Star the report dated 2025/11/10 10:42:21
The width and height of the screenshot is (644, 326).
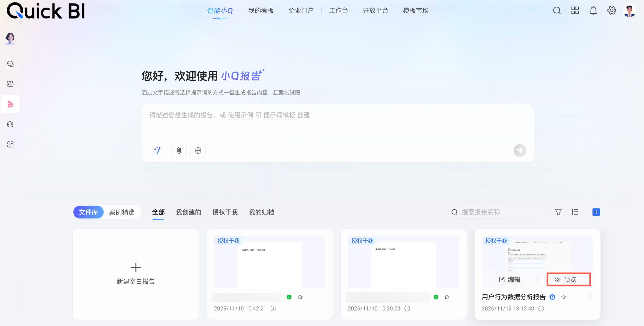click(300, 297)
